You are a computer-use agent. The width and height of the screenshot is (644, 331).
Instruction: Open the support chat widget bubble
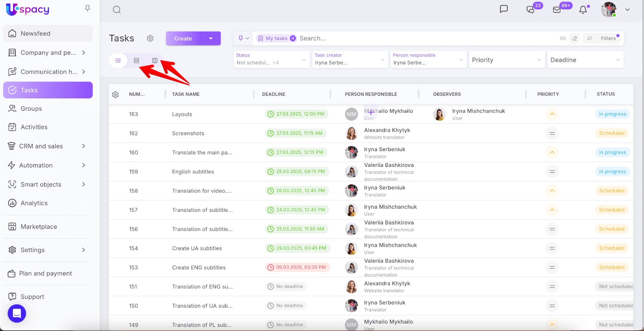(x=17, y=313)
